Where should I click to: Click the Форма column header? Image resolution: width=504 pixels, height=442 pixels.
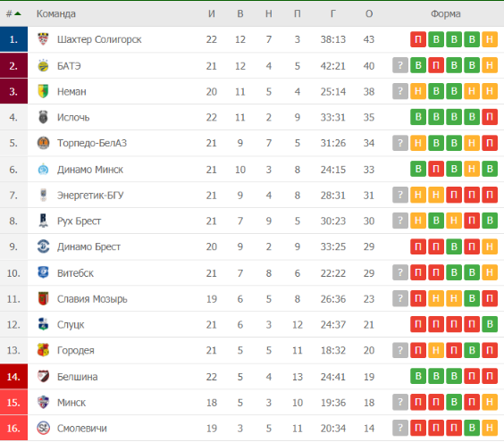(446, 13)
